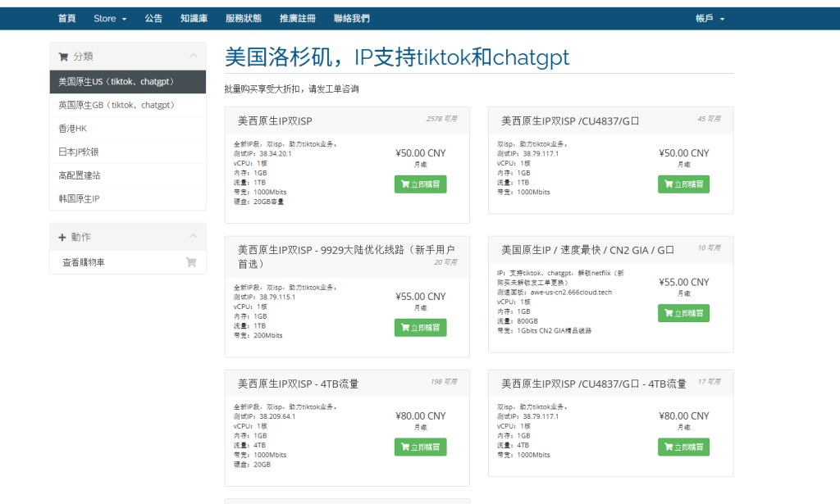The image size is (840, 504).
Task: Select the 高配置建站 category
Action: click(x=127, y=175)
